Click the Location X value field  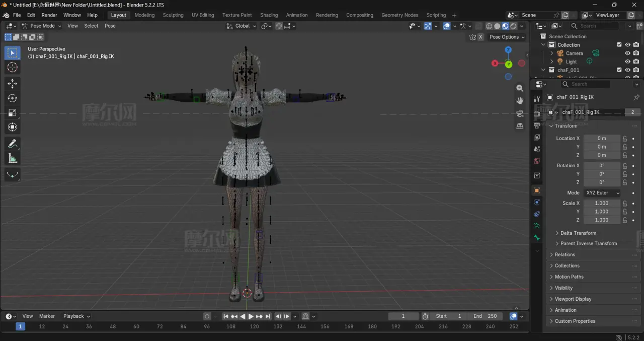tap(602, 138)
